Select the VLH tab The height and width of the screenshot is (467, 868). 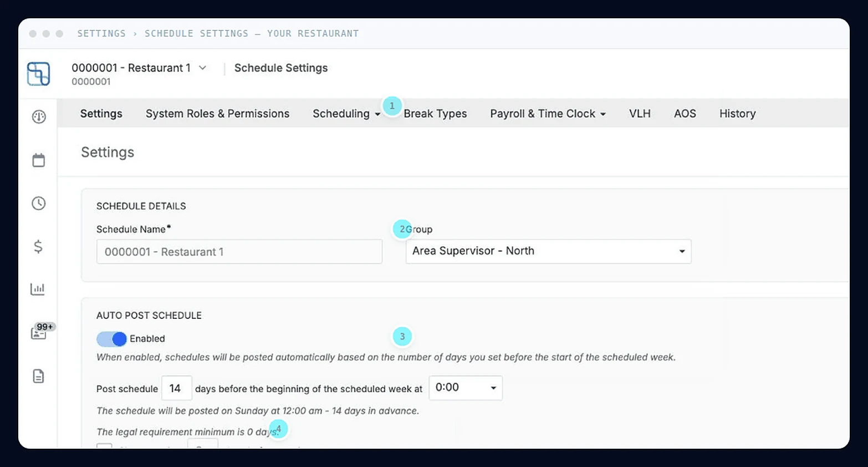tap(640, 114)
